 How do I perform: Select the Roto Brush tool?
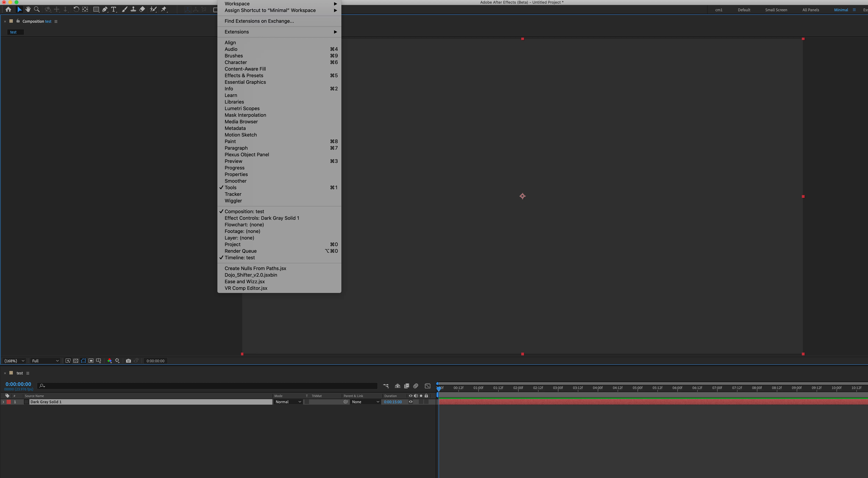tap(153, 9)
